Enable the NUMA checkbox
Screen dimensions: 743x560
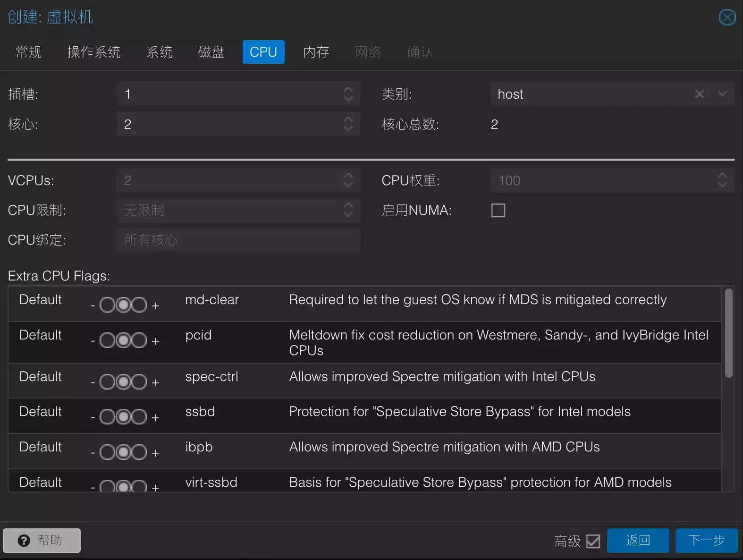tap(498, 210)
